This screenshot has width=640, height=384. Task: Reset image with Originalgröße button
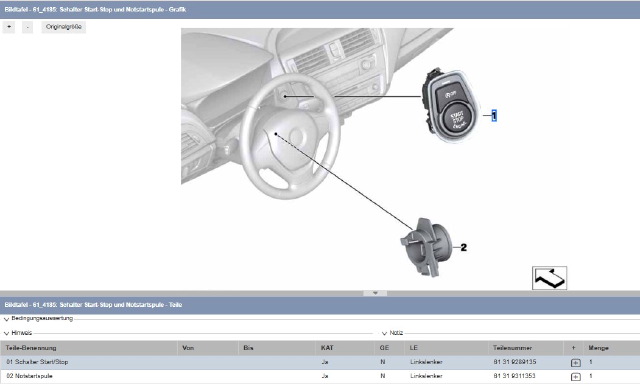click(x=64, y=27)
